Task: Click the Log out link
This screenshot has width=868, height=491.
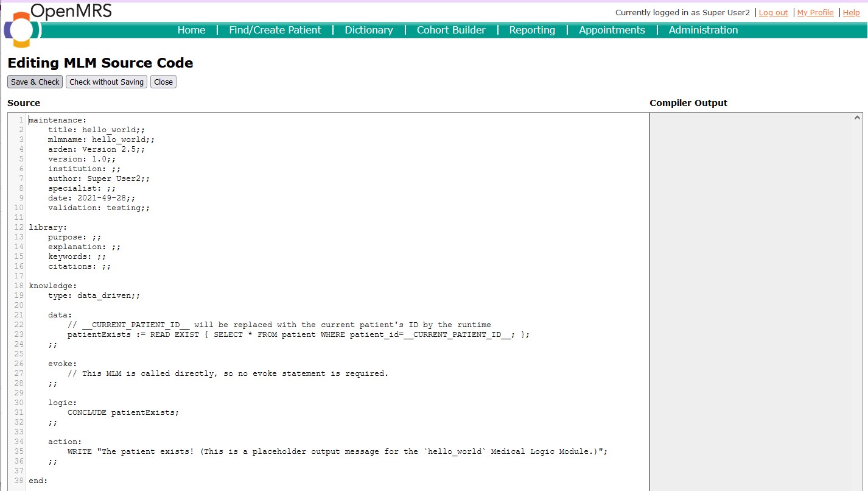Action: (774, 12)
